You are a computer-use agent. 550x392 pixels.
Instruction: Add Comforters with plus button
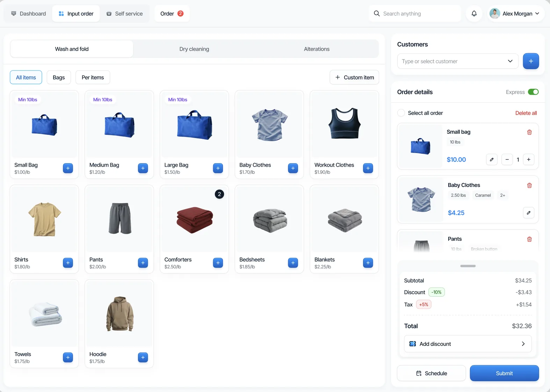tap(218, 263)
